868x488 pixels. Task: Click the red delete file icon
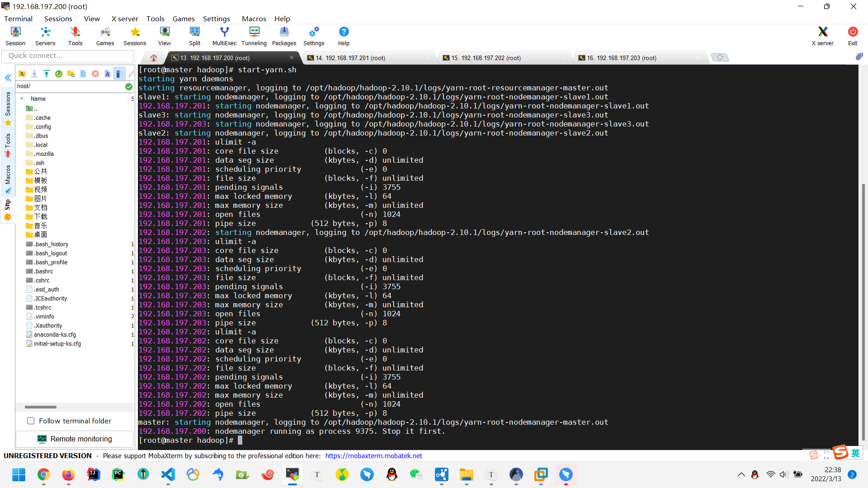[x=95, y=74]
